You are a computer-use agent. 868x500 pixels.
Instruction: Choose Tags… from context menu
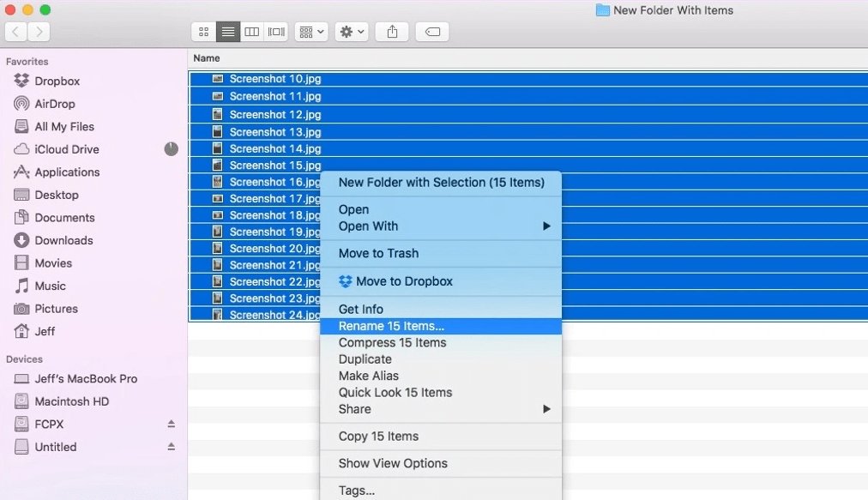(x=441, y=491)
